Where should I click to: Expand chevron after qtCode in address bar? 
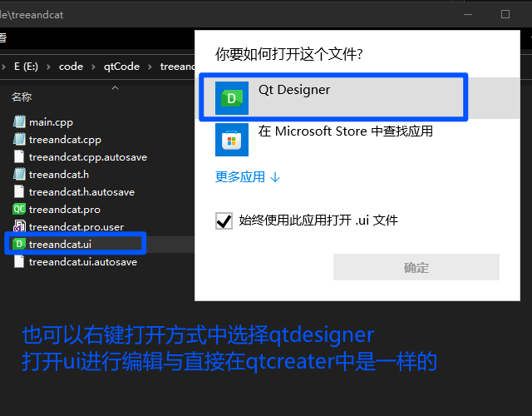150,67
